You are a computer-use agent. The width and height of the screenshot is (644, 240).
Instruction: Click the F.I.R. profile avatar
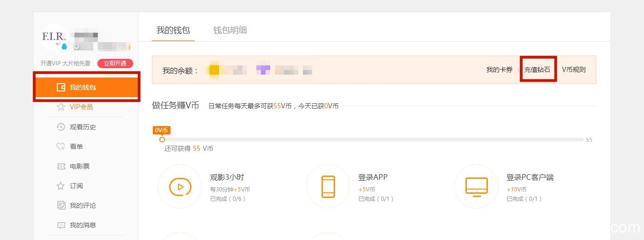[54, 37]
